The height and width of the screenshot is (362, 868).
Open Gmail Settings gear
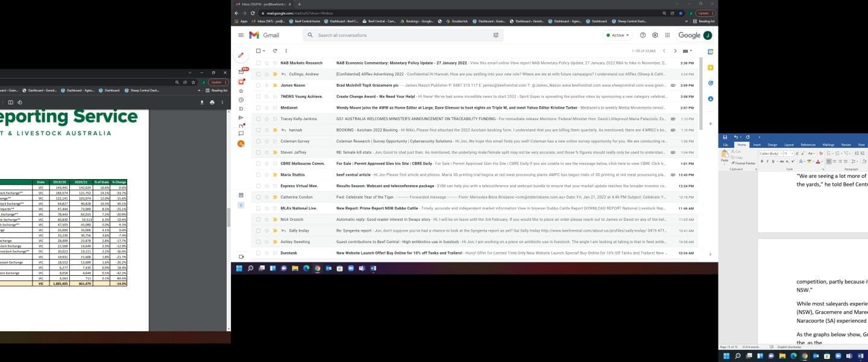pos(655,35)
